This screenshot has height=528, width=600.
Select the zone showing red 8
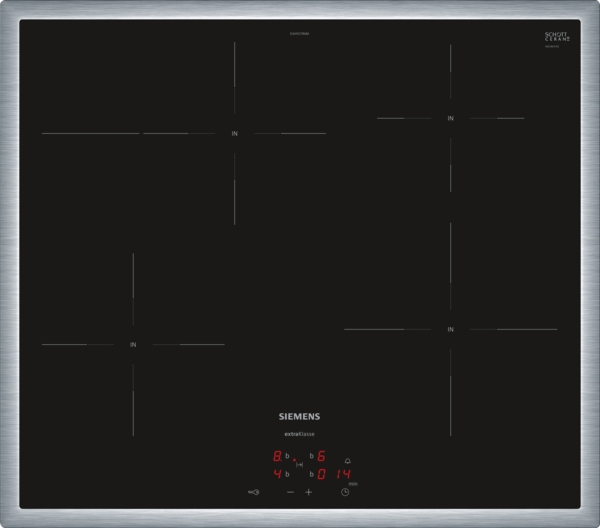coord(277,456)
